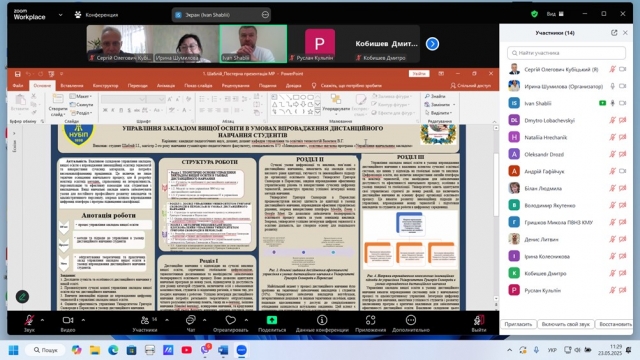Open the Chat panel in Zoom toolbar
This screenshot has width=640, height=360.
click(x=191, y=320)
